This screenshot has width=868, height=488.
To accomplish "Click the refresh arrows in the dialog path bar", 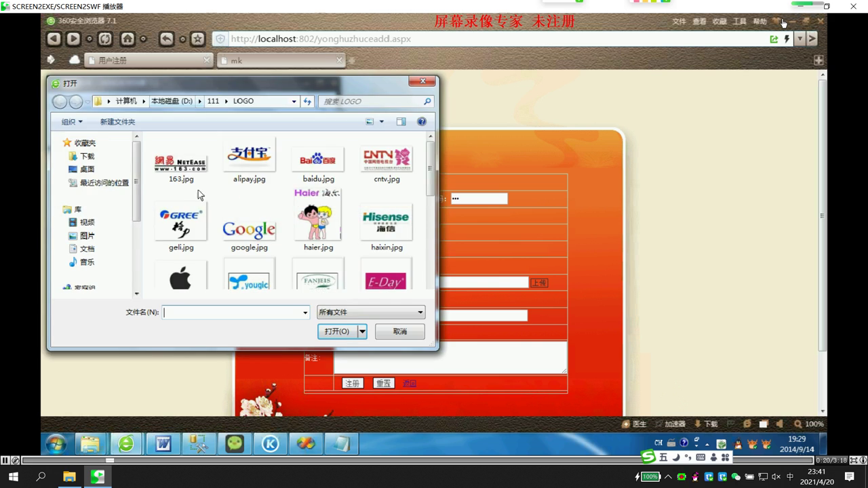I will pyautogui.click(x=307, y=101).
